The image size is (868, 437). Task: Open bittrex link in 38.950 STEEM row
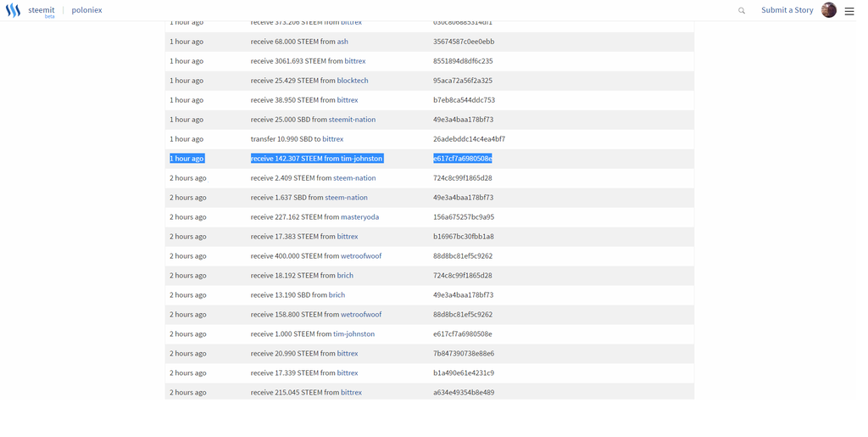348,99
